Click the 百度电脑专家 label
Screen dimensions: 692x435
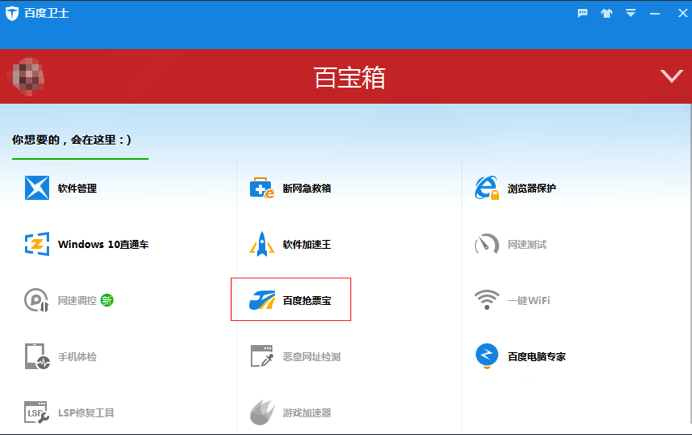click(x=537, y=356)
